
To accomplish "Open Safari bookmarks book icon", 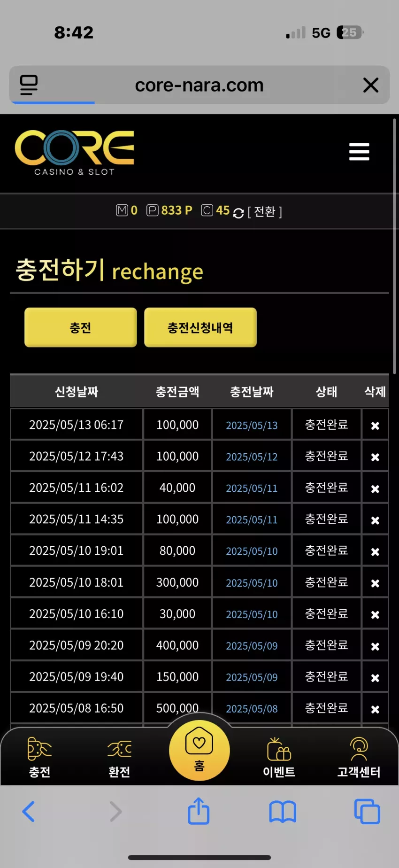I will [283, 812].
